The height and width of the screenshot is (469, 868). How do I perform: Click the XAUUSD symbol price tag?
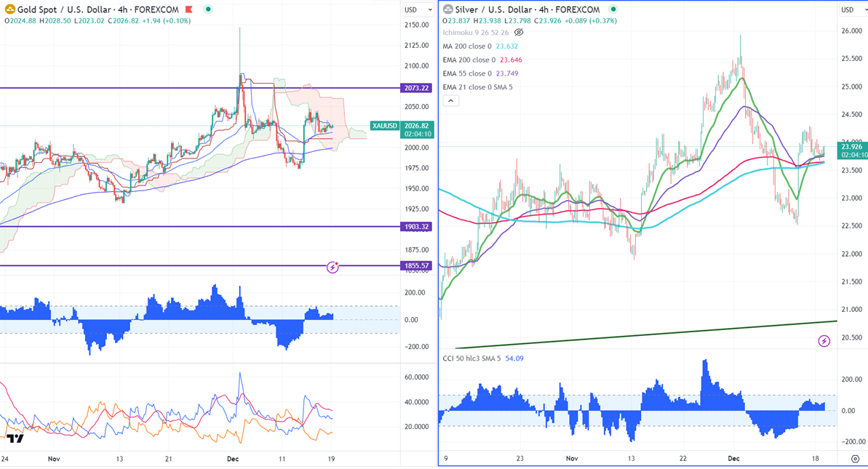pyautogui.click(x=385, y=126)
